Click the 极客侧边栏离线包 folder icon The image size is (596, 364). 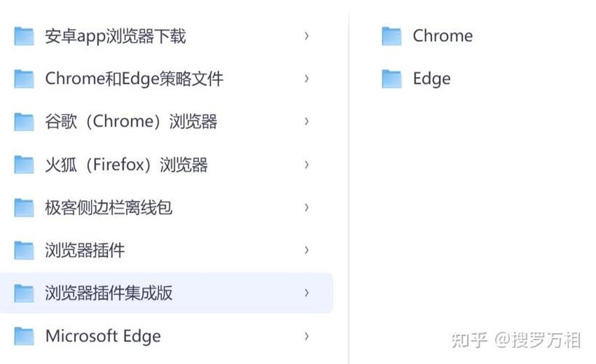tap(24, 207)
